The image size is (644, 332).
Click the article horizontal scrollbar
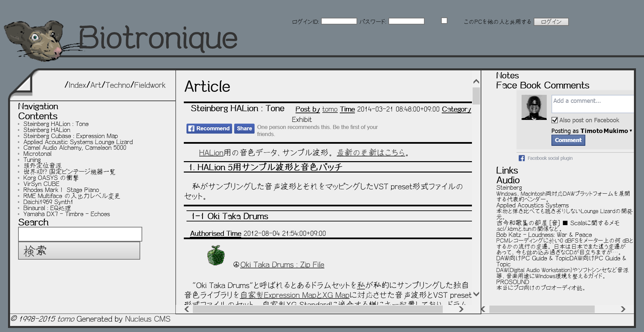[317, 309]
